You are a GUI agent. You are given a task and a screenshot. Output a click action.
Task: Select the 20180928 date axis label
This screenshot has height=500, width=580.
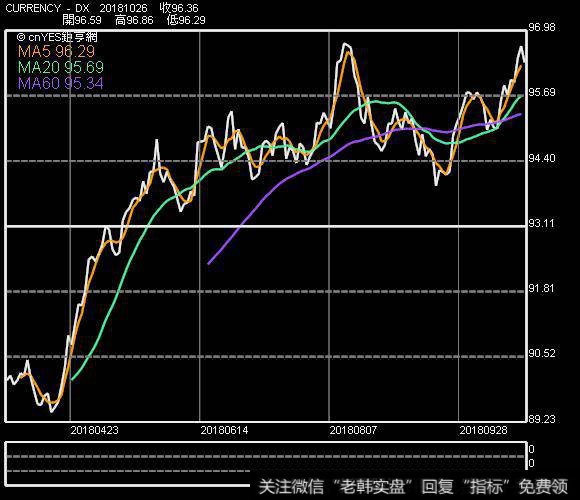coord(483,430)
